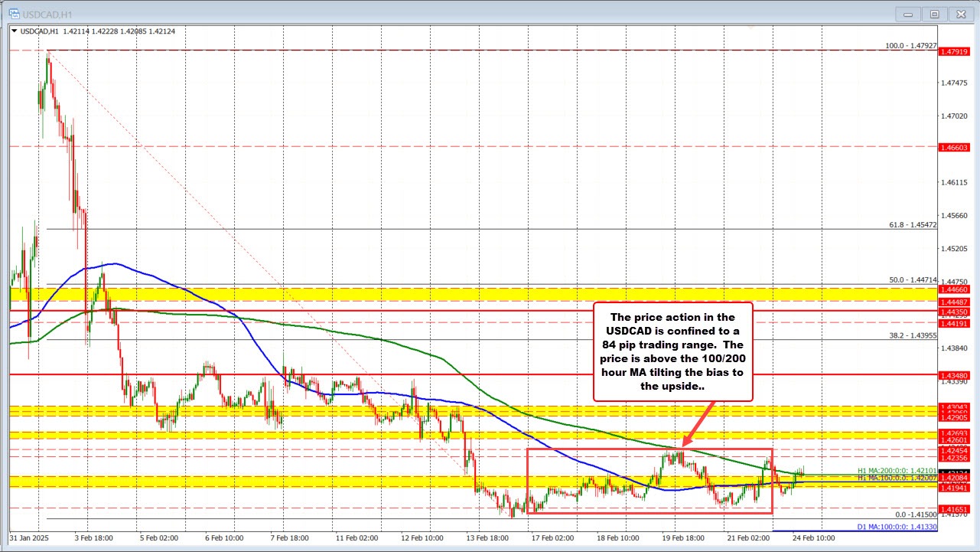Click the 24 Feb 10:00 time axis label
980x552 pixels.
pos(815,538)
